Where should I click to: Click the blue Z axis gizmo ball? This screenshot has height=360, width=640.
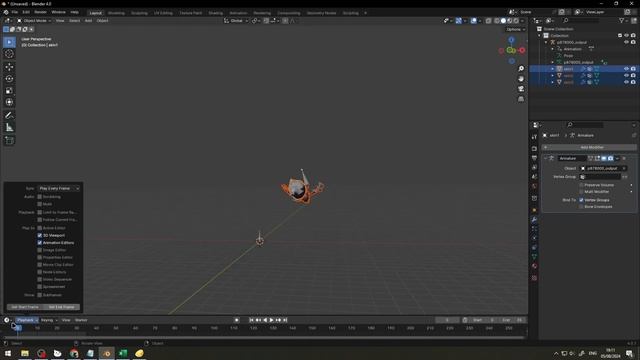(511, 40)
